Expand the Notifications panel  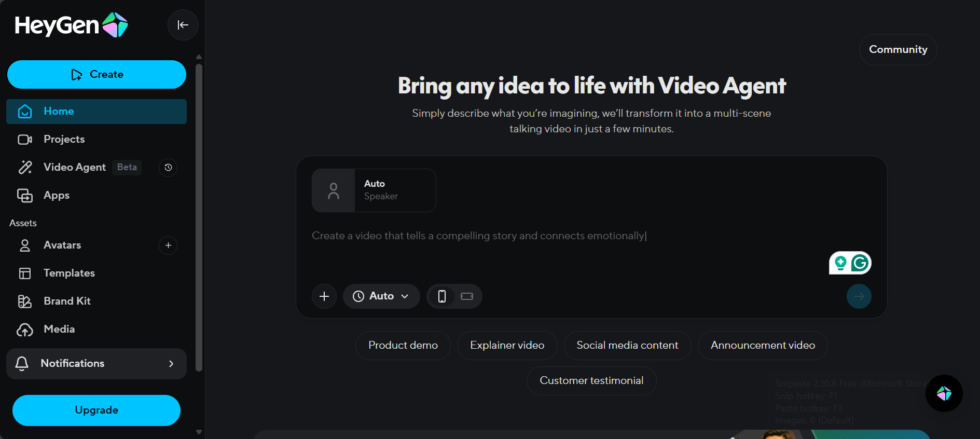pos(96,364)
